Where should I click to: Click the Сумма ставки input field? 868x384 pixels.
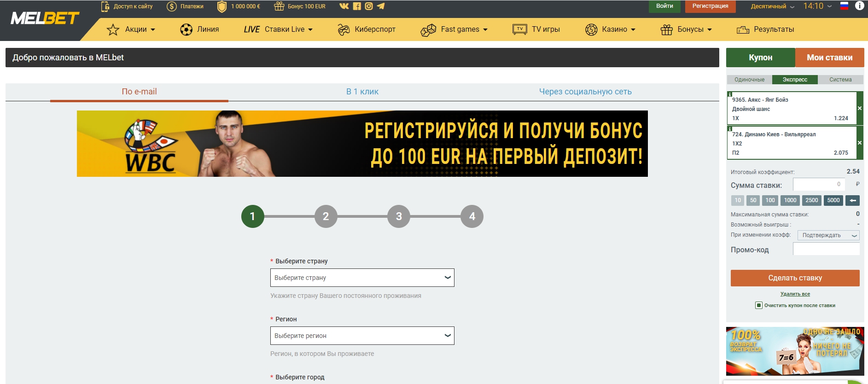point(819,184)
